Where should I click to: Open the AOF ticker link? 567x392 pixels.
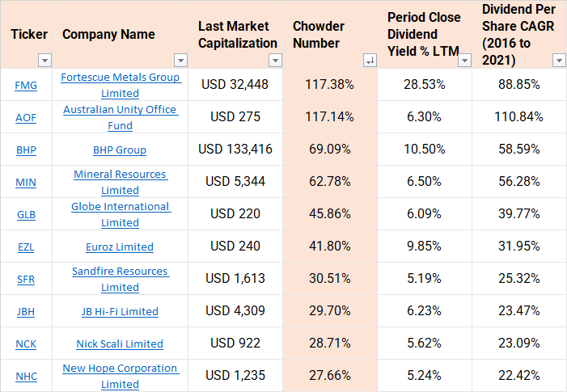[26, 117]
